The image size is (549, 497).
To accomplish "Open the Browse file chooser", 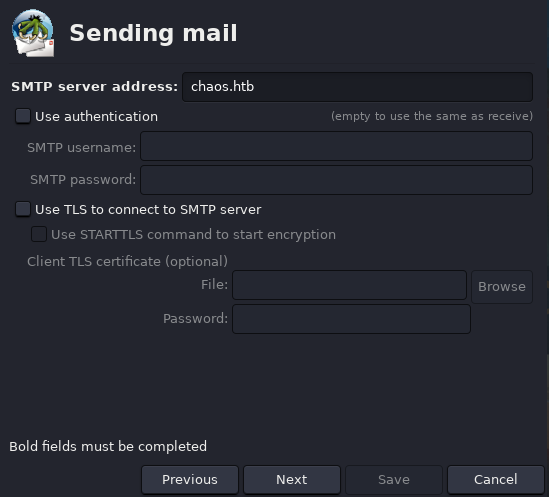I will pyautogui.click(x=502, y=287).
